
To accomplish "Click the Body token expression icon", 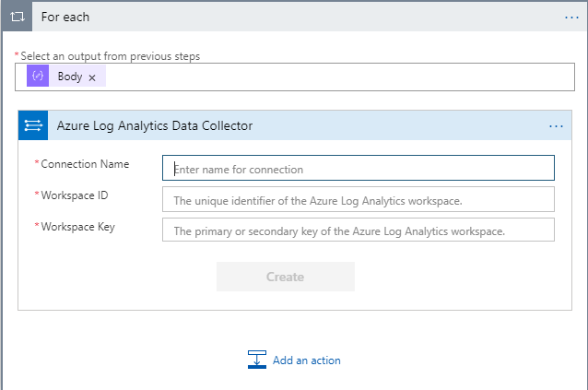I will 38,76.
